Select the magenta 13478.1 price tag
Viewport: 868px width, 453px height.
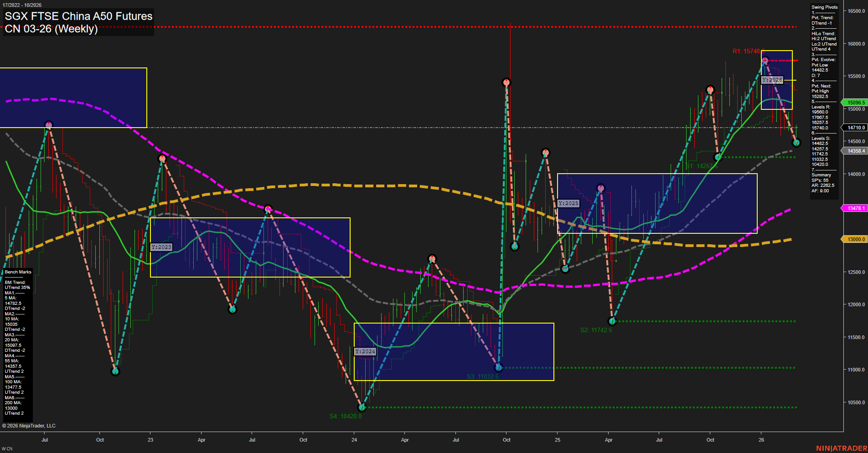coord(855,208)
